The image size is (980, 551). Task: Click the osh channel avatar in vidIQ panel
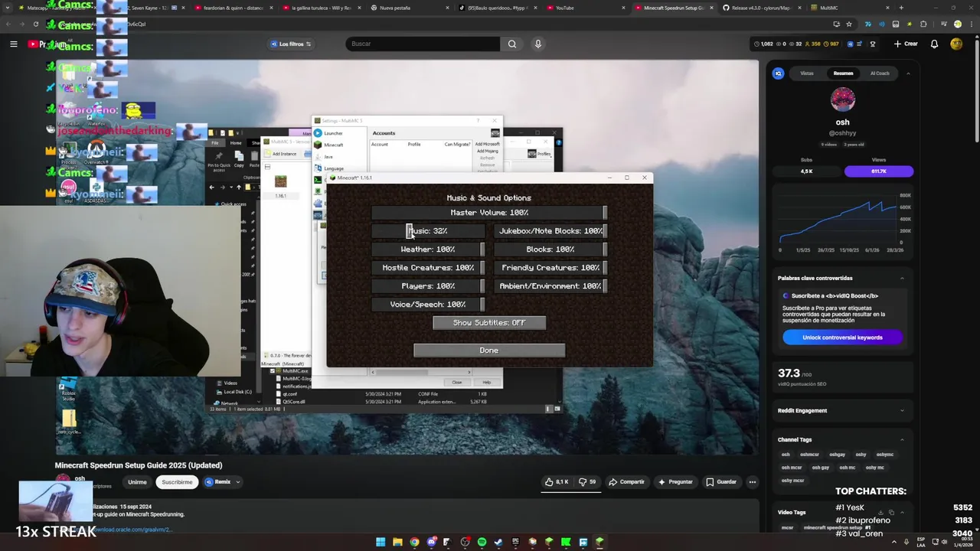842,99
